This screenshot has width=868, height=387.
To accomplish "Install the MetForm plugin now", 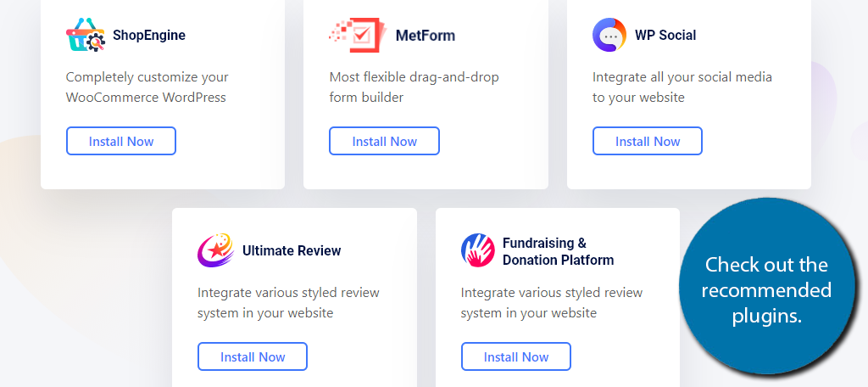I will pyautogui.click(x=384, y=142).
